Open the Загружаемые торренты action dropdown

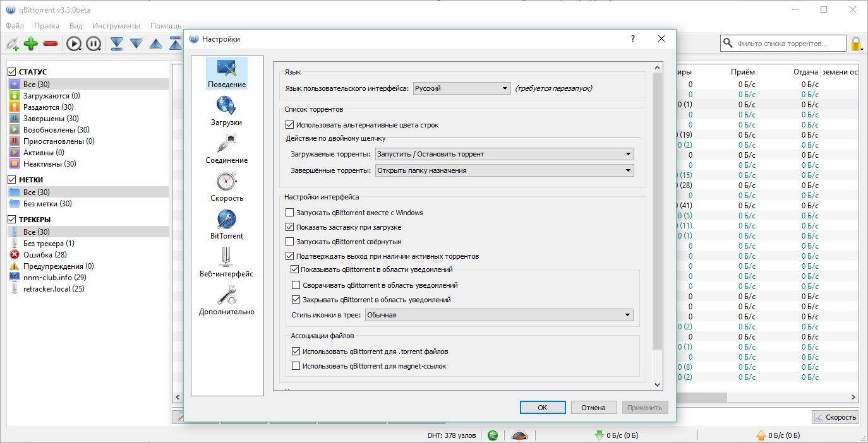coord(504,154)
